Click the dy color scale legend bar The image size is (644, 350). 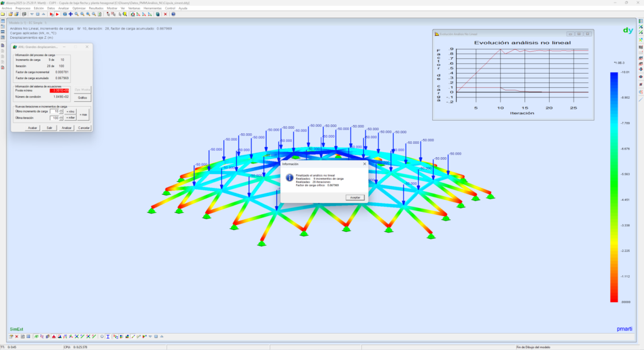point(614,187)
